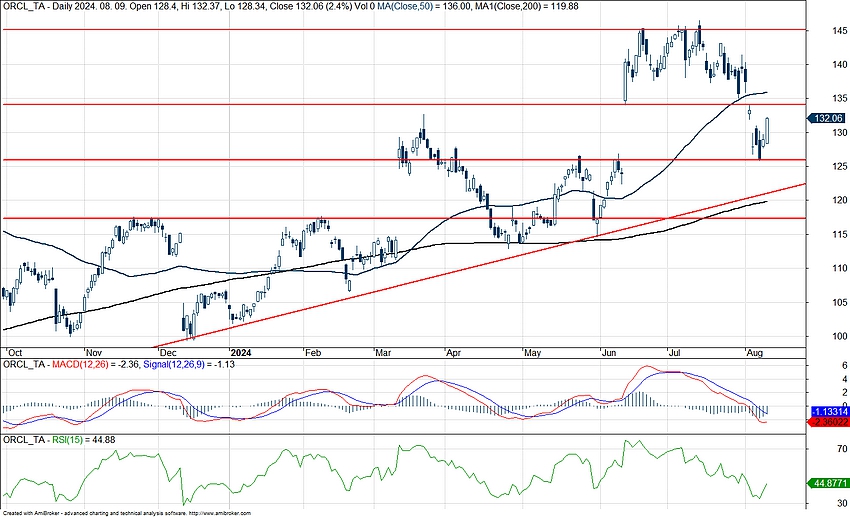Click the 132.06 current price tag
Image resolution: width=850 pixels, height=517 pixels.
tap(826, 118)
